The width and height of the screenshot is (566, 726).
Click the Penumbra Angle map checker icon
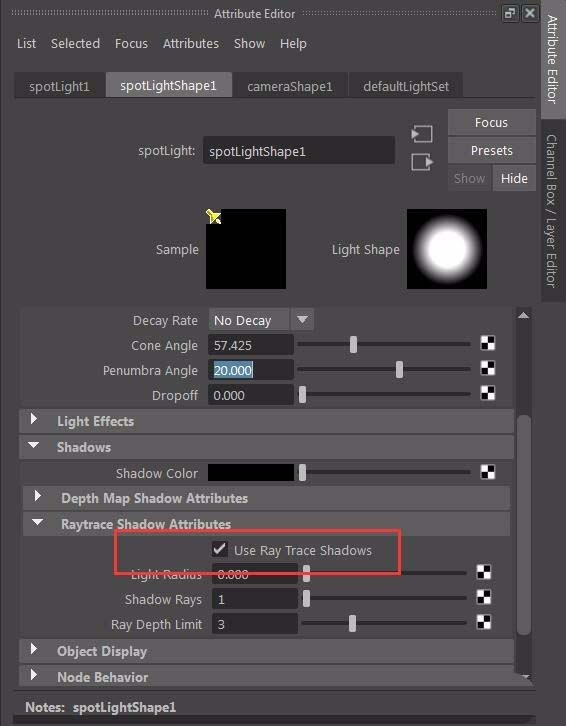click(x=488, y=368)
